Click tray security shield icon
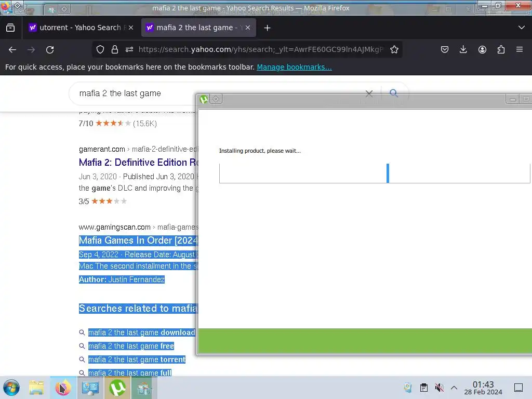532x399 pixels. (408, 388)
